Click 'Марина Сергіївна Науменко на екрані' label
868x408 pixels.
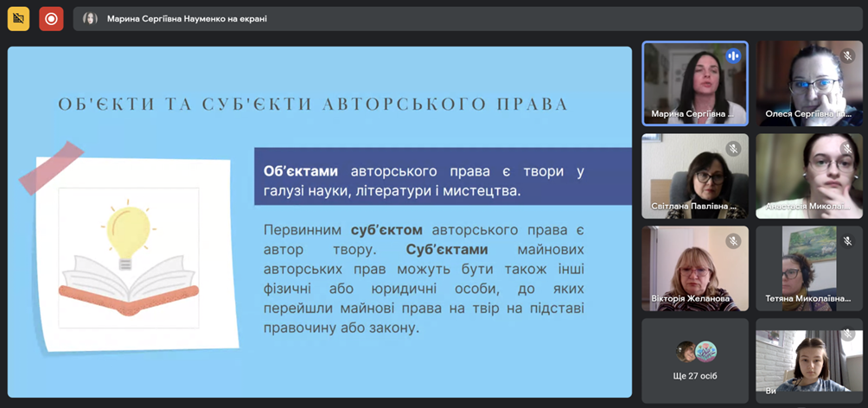click(187, 19)
